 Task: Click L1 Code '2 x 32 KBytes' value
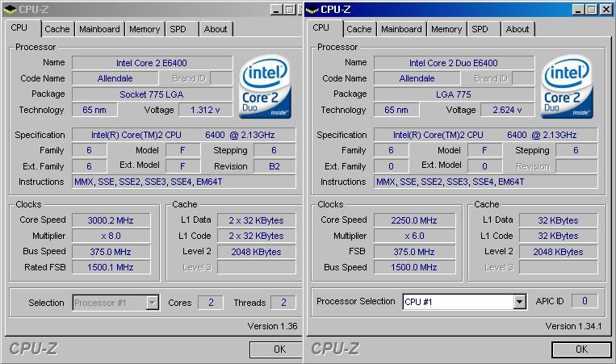coord(256,236)
